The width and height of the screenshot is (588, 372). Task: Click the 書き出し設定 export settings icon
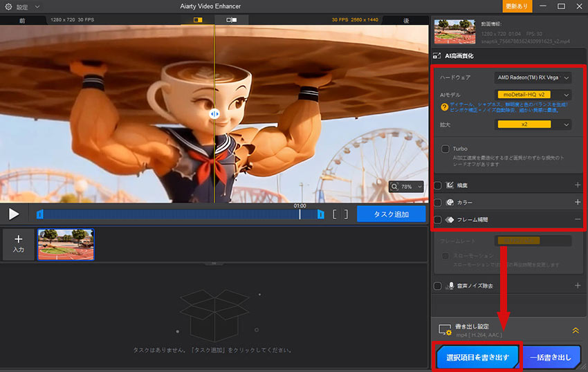tap(445, 330)
